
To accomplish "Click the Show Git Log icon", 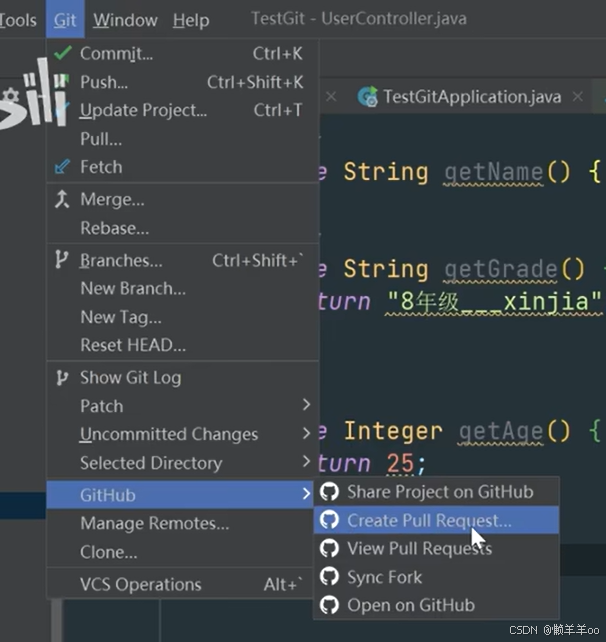I will (62, 378).
